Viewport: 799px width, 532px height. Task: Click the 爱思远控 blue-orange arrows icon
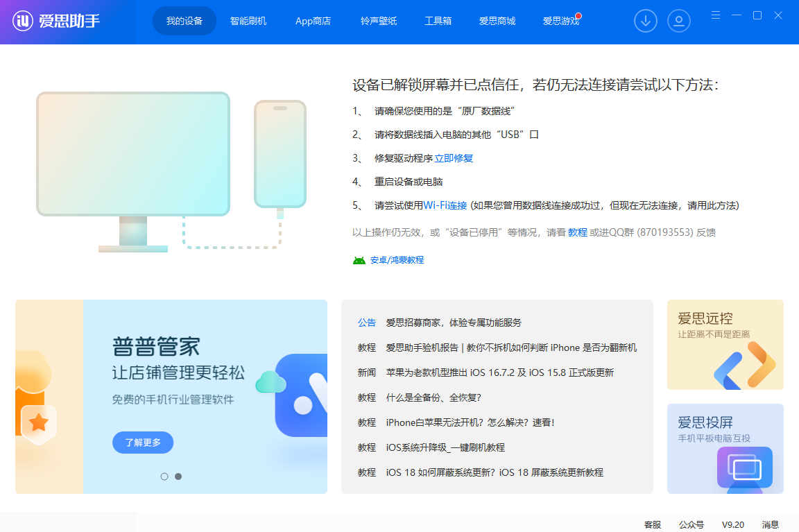744,365
